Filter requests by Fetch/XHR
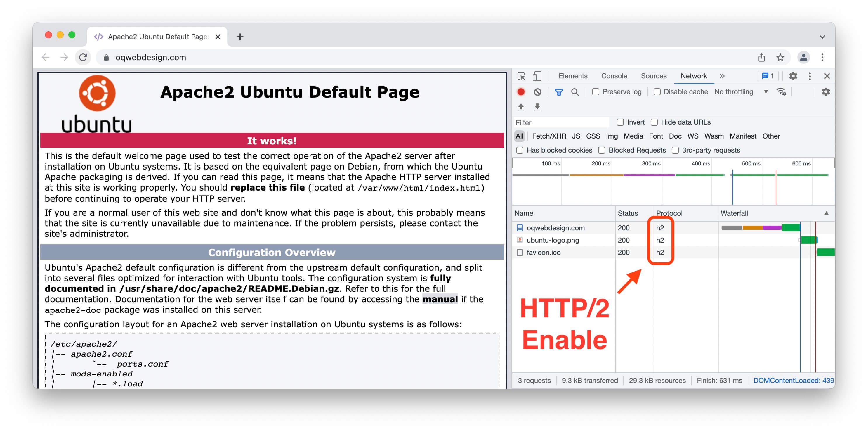Screen dimensions: 868x432 pyautogui.click(x=548, y=136)
